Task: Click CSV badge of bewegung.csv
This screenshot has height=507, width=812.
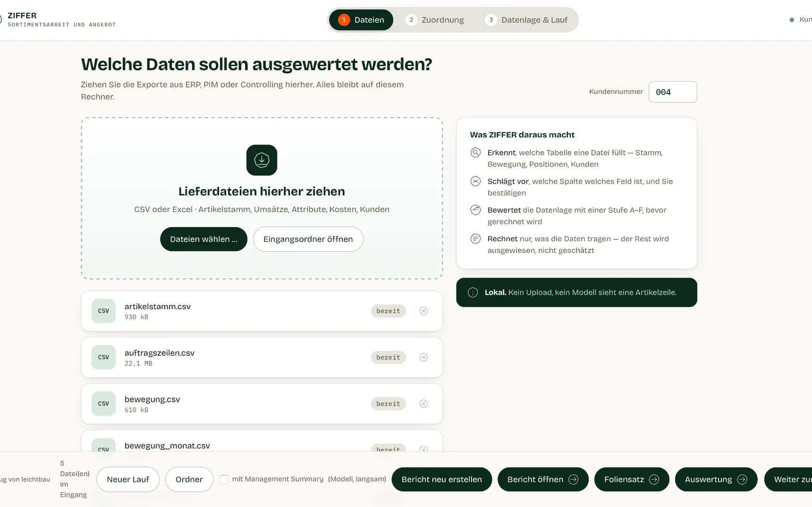Action: 103,404
